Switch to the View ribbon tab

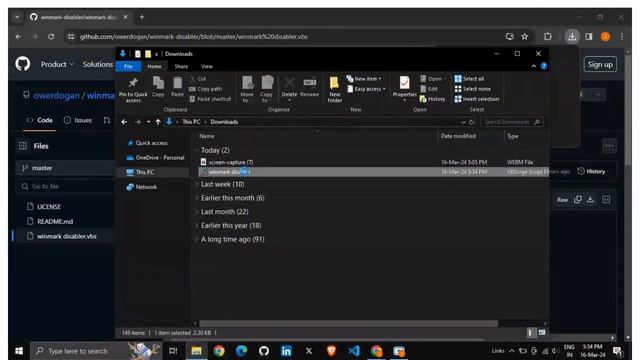coord(207,67)
